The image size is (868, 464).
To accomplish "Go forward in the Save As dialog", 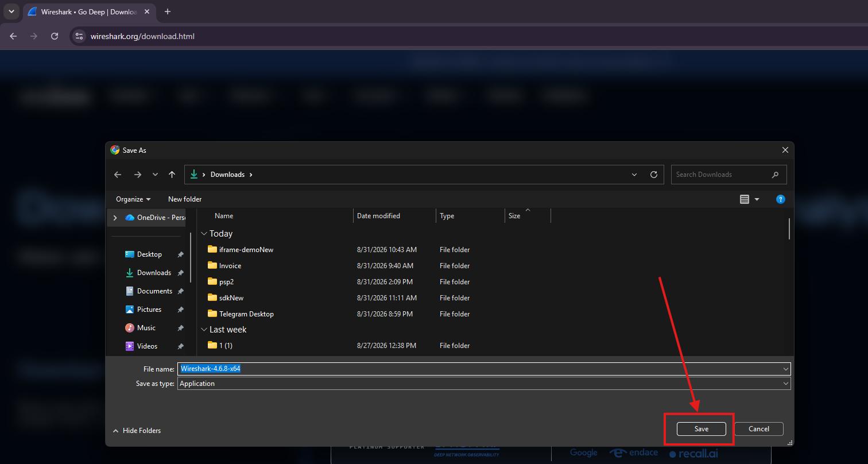I will [x=137, y=175].
